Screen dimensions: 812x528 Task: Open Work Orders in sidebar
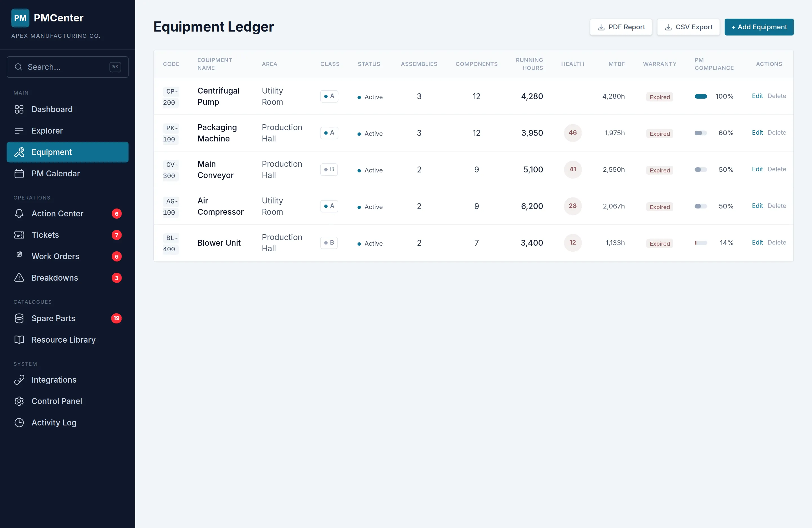(x=55, y=256)
